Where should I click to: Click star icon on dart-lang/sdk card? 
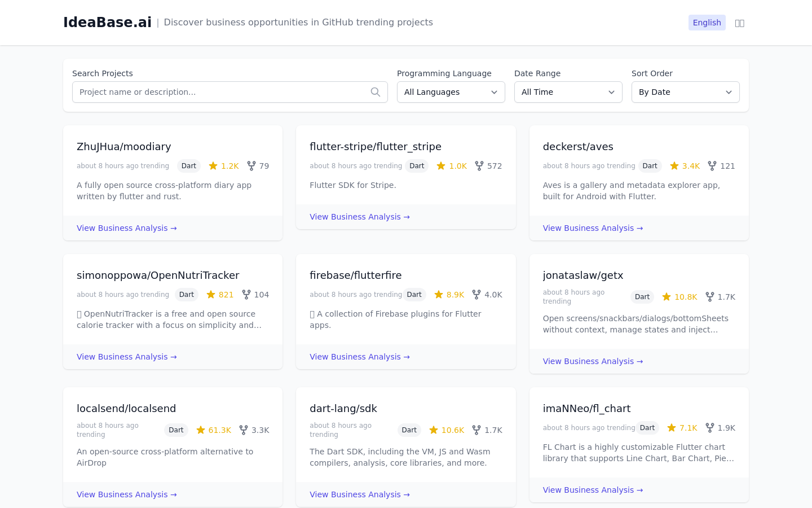(x=434, y=430)
